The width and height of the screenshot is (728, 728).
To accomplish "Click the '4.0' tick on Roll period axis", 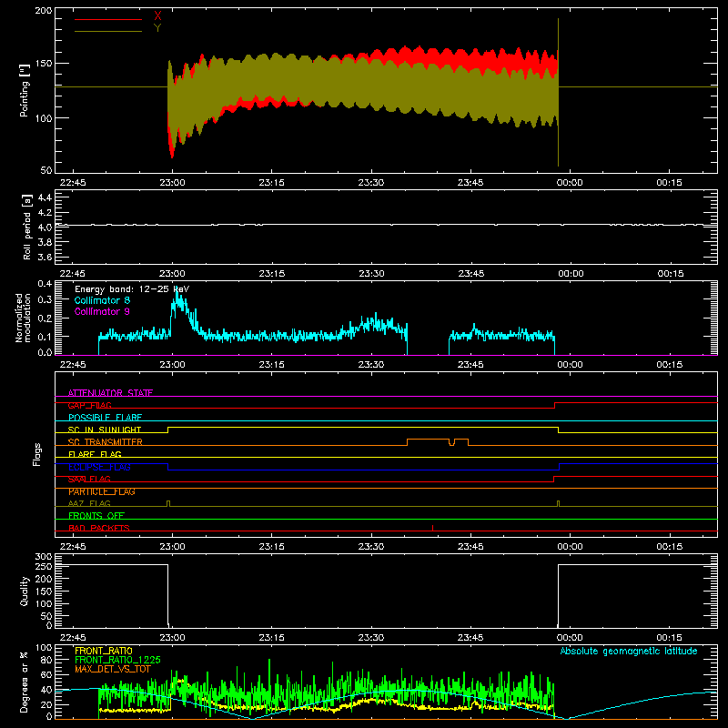I will pos(45,227).
